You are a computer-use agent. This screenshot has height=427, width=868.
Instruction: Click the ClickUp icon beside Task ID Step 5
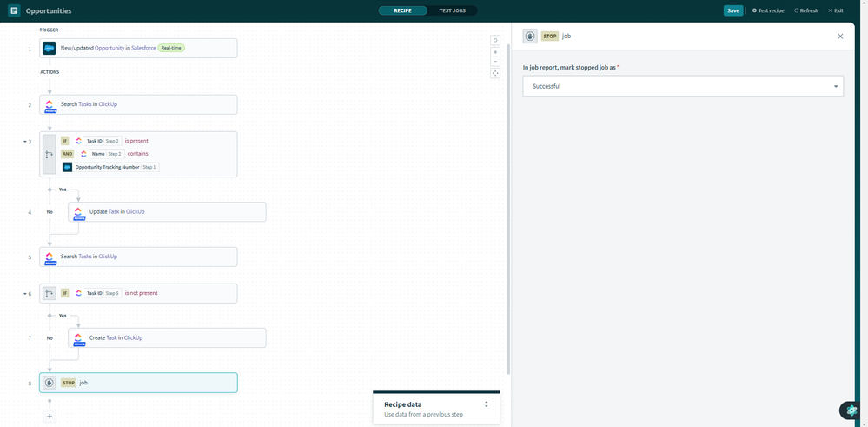tap(78, 293)
